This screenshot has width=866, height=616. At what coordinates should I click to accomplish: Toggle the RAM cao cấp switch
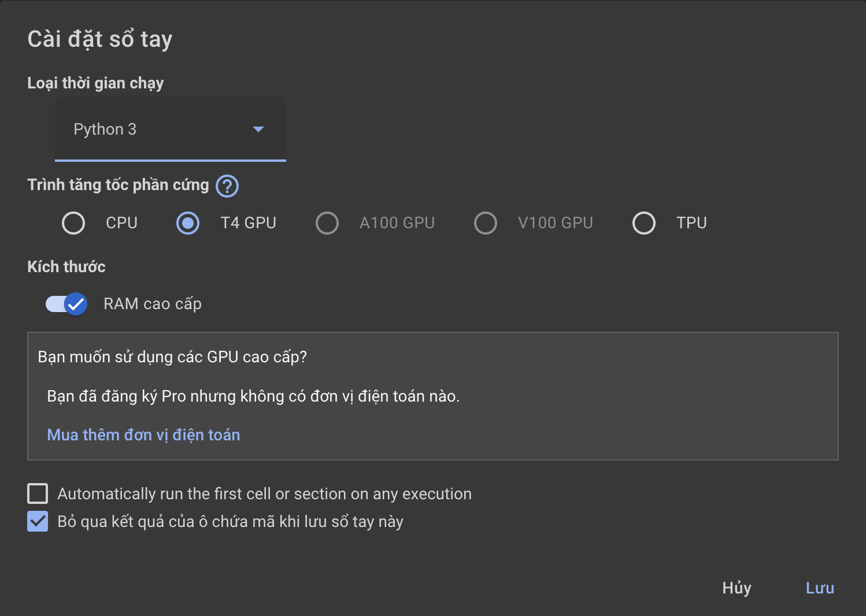point(66,304)
